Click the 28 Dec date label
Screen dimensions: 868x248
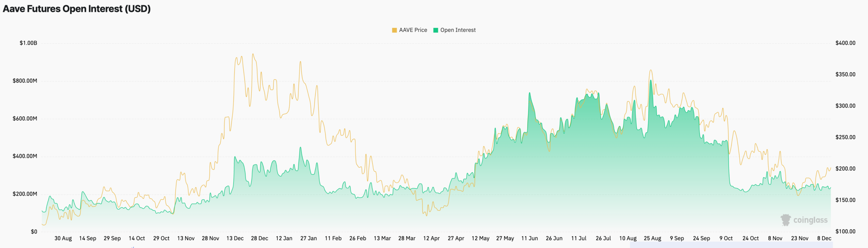pos(259,239)
